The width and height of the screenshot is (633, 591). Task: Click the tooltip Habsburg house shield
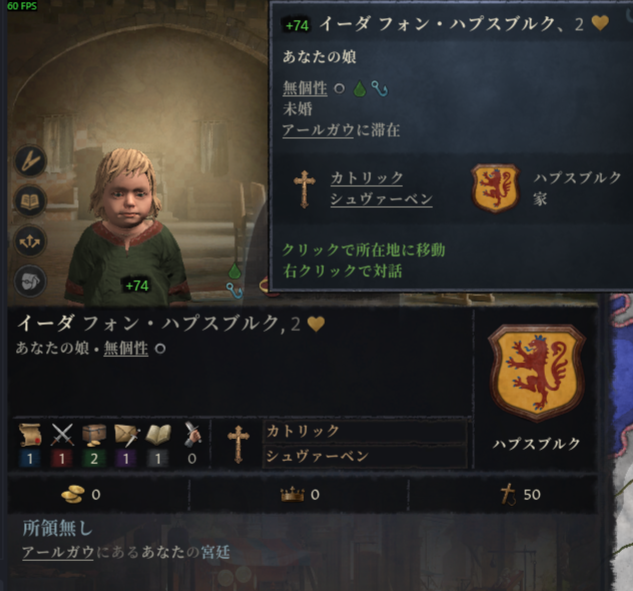click(x=495, y=188)
